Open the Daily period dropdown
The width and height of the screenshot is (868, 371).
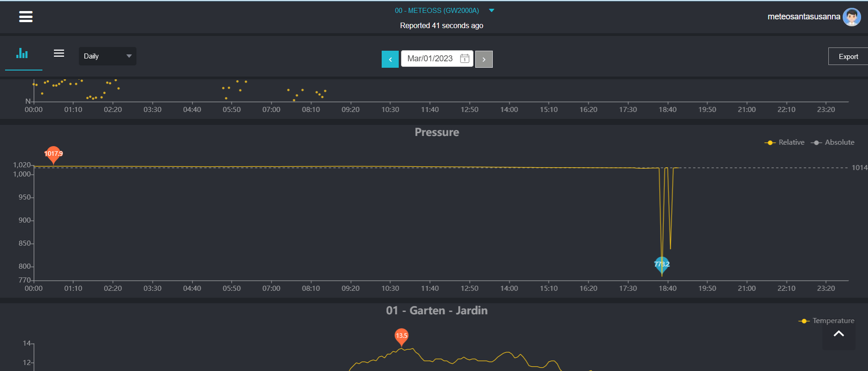107,56
